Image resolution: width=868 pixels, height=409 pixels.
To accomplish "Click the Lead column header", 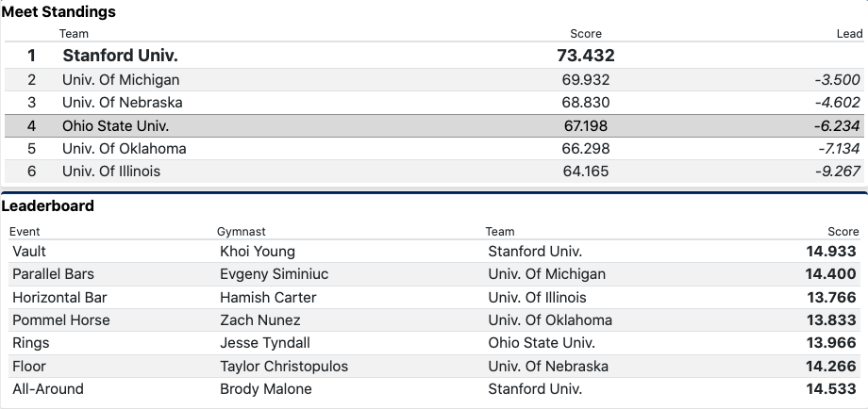I will tap(849, 34).
